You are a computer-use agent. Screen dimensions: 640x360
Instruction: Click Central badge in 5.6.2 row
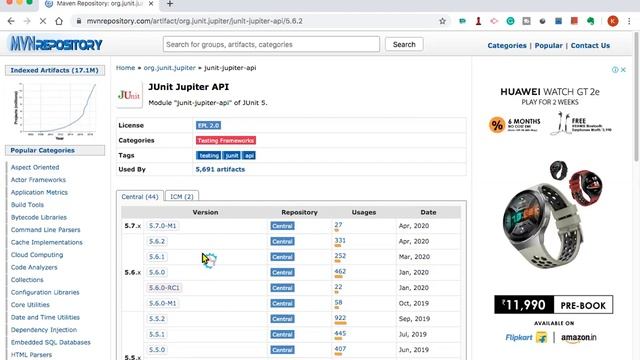click(282, 241)
